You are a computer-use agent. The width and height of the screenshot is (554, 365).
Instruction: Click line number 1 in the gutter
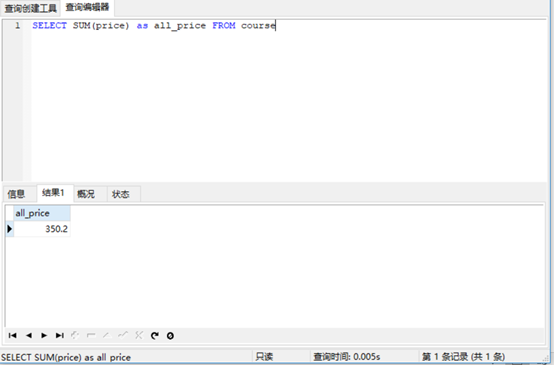coord(17,25)
